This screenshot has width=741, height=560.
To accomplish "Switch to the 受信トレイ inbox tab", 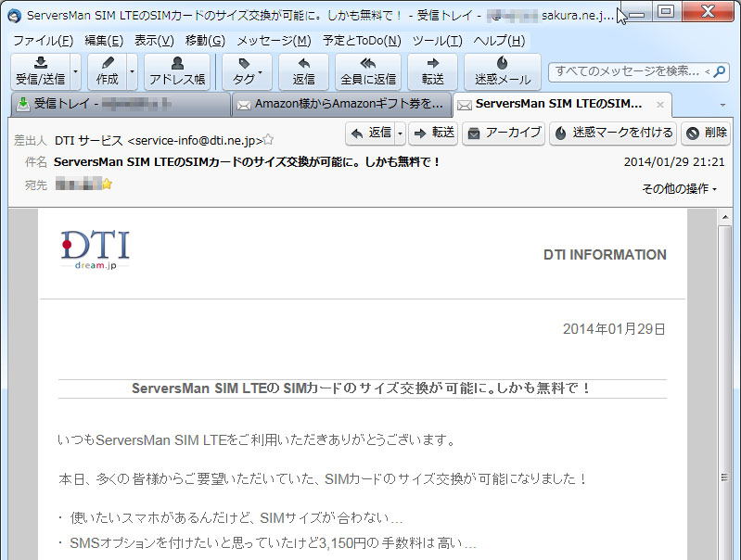I will click(121, 104).
